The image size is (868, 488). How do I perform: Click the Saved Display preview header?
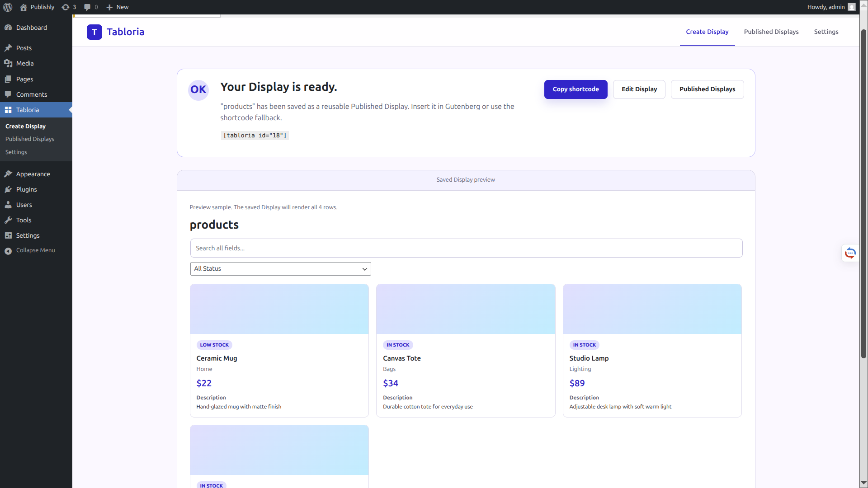(x=466, y=180)
